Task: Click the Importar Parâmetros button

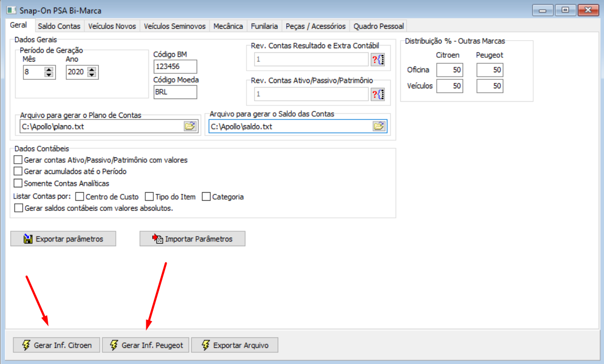Action: 192,239
